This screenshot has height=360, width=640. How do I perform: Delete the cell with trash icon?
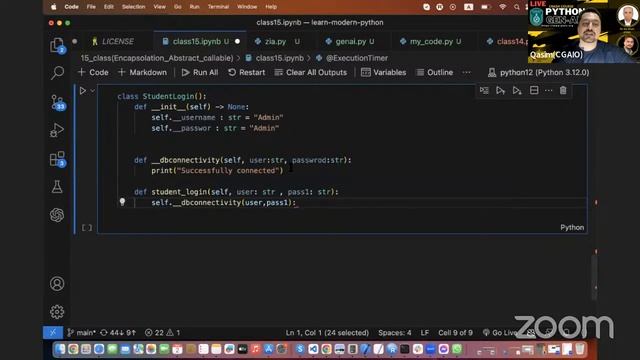click(x=563, y=90)
